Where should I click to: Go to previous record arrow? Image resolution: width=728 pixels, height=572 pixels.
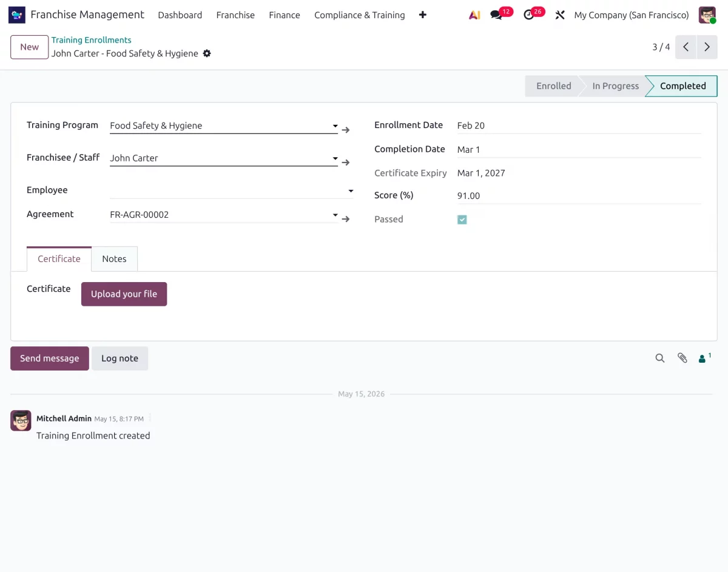pos(686,47)
